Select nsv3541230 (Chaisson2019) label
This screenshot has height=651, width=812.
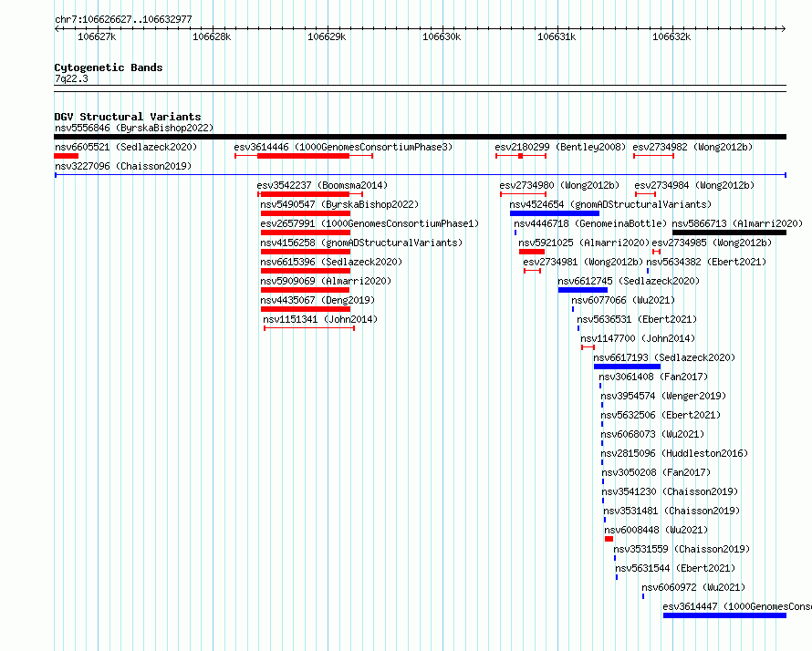click(x=670, y=491)
